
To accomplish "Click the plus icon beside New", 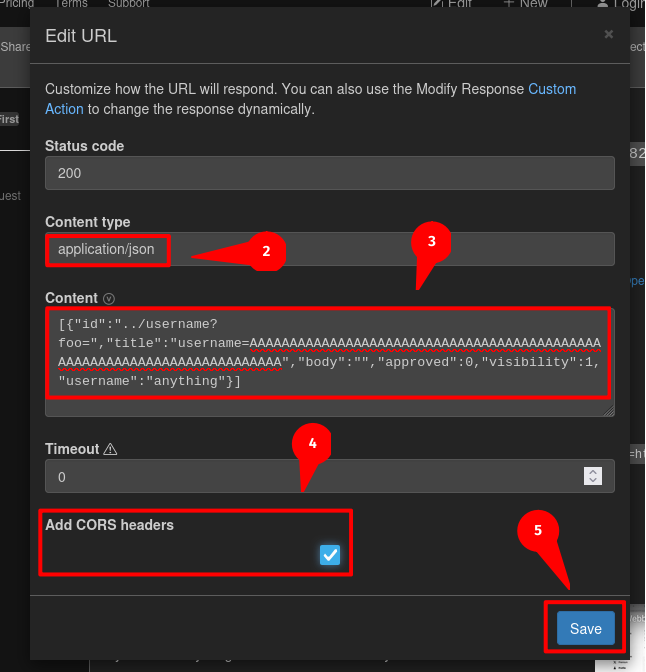I will [509, 3].
